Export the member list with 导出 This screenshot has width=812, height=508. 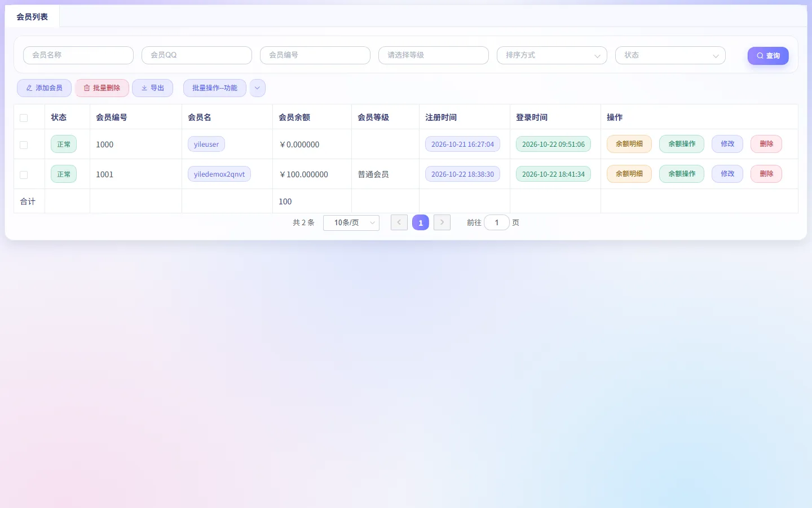tap(152, 88)
